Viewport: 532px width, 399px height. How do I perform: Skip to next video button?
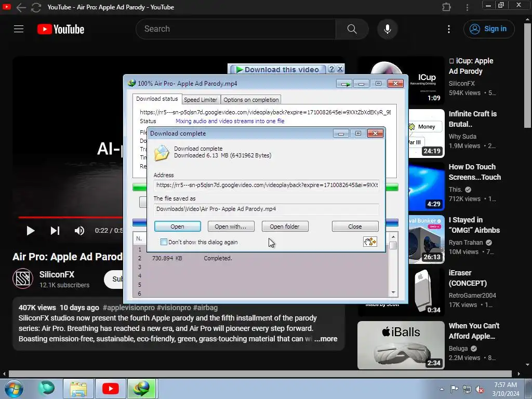pyautogui.click(x=55, y=231)
